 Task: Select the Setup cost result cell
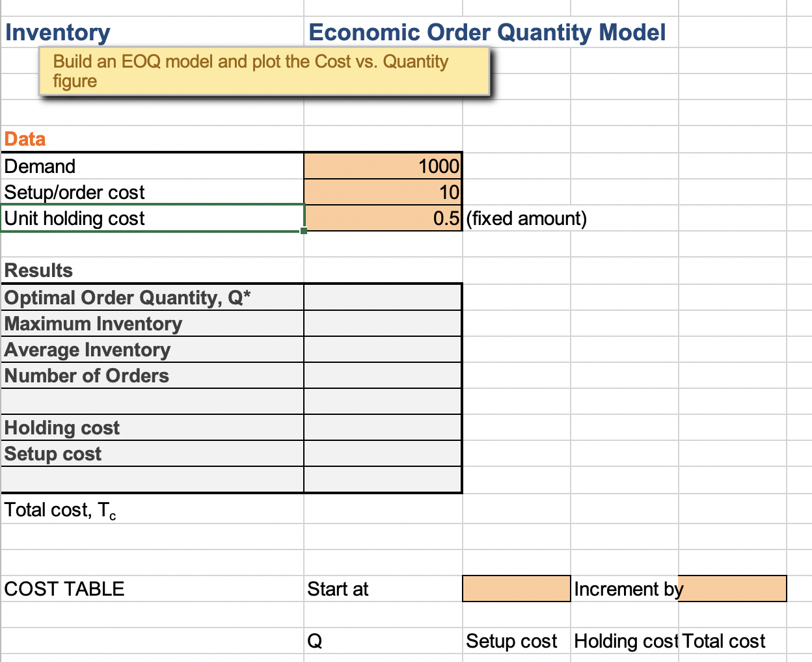pyautogui.click(x=382, y=453)
